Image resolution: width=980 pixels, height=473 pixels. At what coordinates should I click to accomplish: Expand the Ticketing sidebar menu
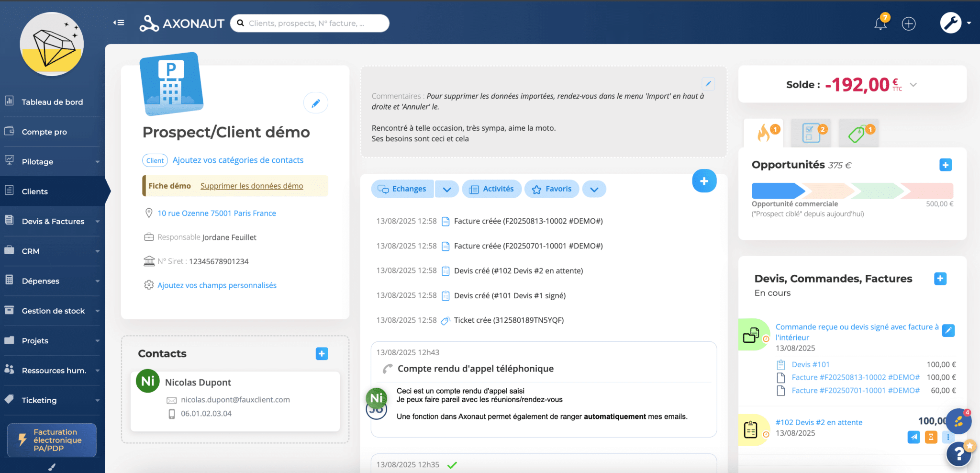[x=98, y=400]
